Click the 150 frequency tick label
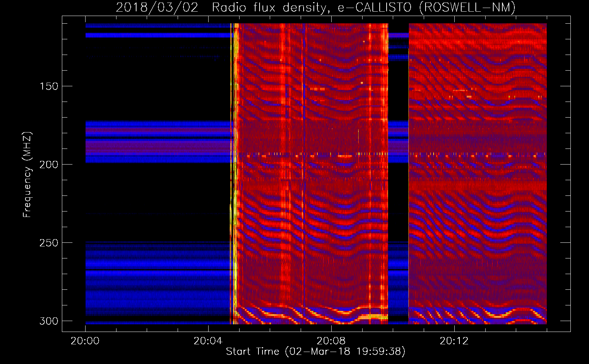 click(49, 86)
